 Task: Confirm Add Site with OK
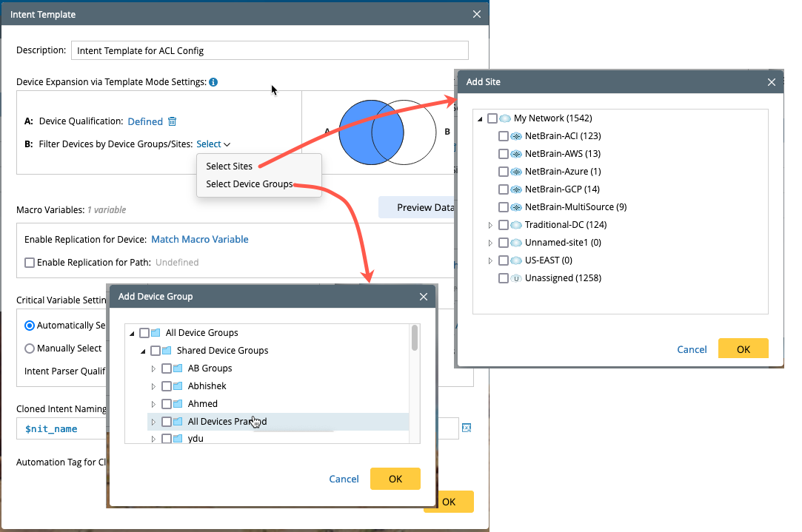click(743, 349)
